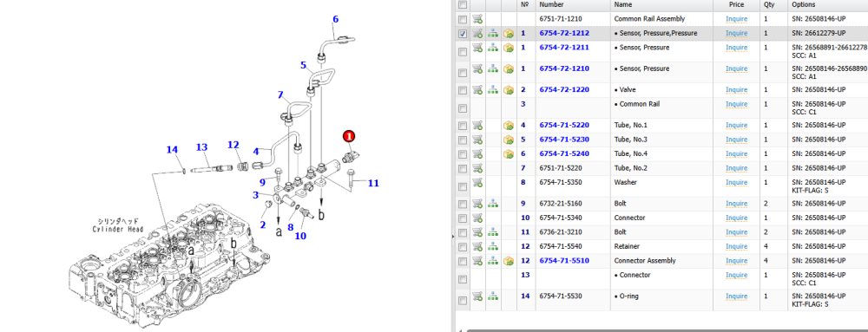Select callout number 14 on diagram
The image size is (868, 332).
tap(172, 149)
